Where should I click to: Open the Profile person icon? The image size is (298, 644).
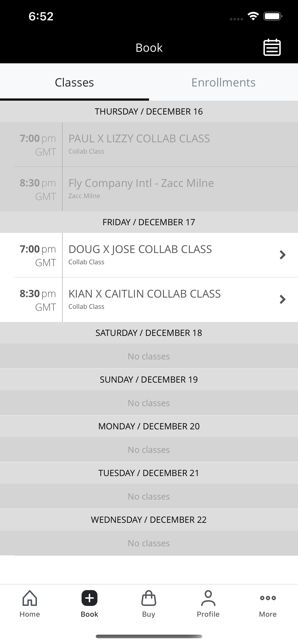coord(208,598)
